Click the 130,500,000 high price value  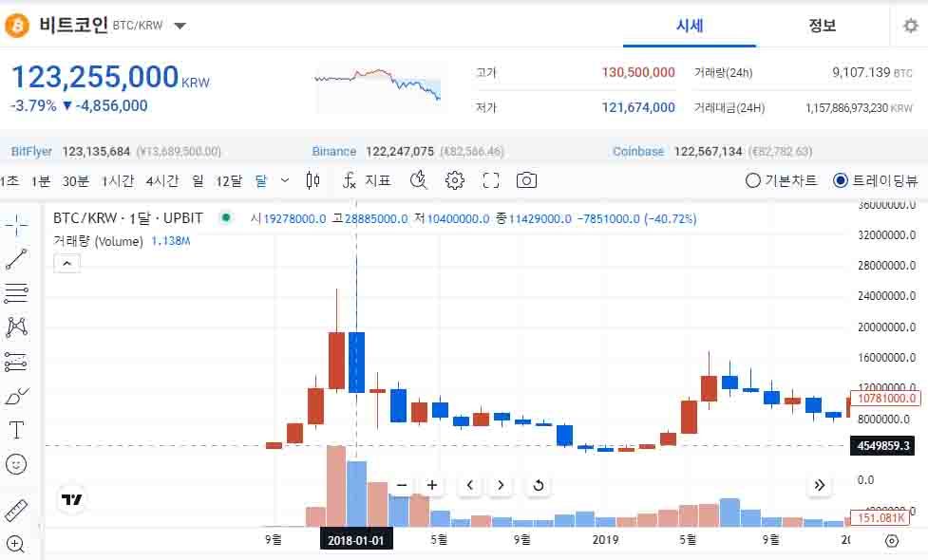point(638,72)
